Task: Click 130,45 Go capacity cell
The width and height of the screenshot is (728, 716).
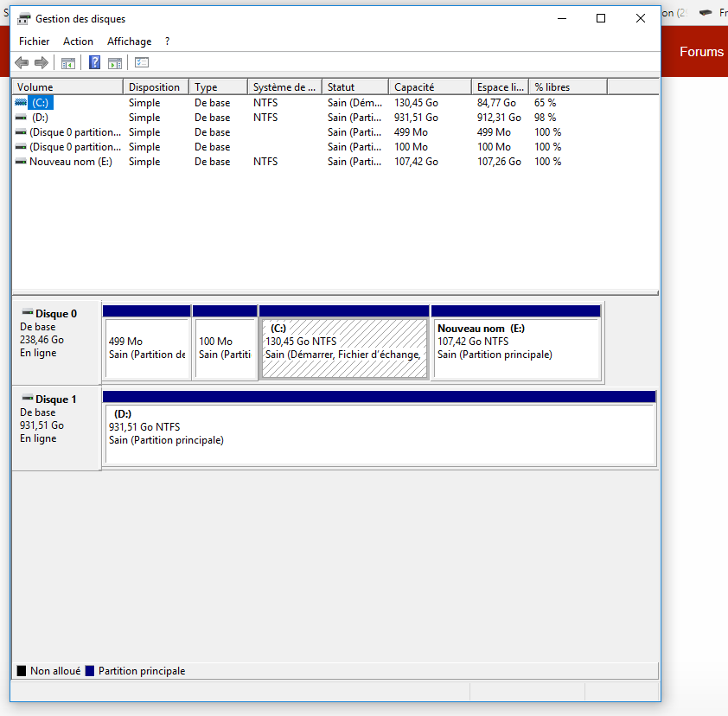Action: point(416,103)
